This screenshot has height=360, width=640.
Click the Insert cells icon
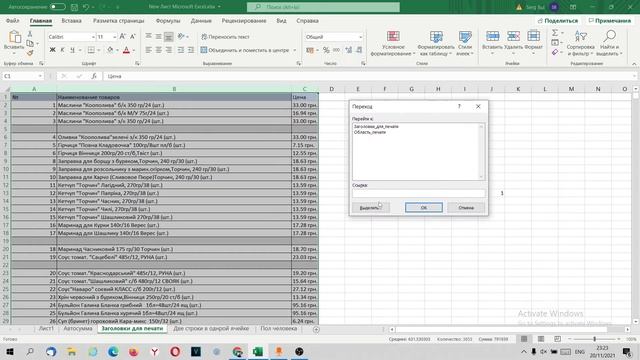tap(492, 36)
